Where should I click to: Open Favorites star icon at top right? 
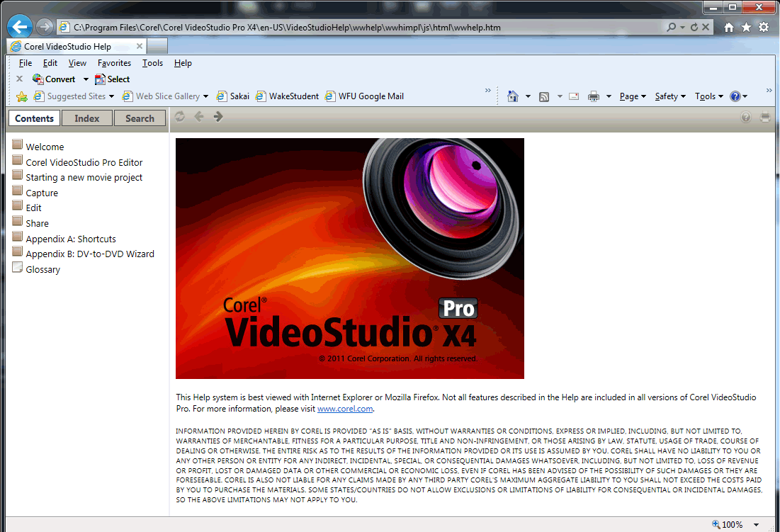point(746,28)
